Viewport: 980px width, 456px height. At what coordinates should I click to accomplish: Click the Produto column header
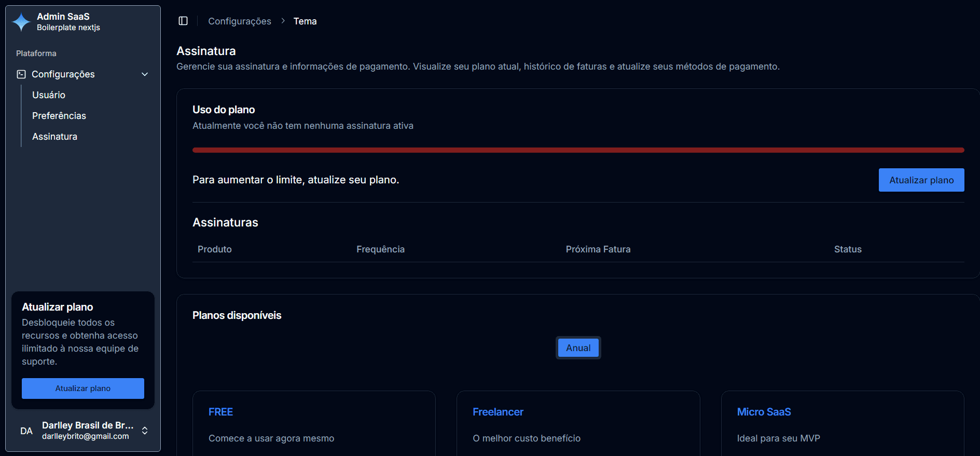(215, 249)
